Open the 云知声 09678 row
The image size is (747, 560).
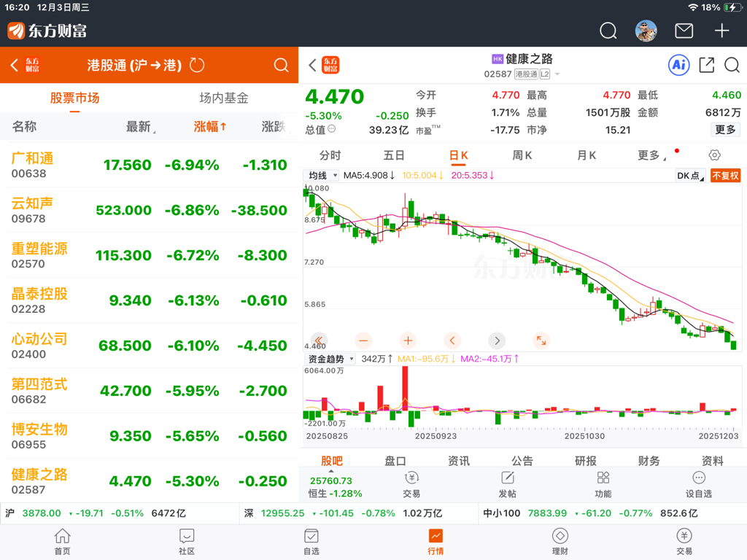pyautogui.click(x=149, y=210)
